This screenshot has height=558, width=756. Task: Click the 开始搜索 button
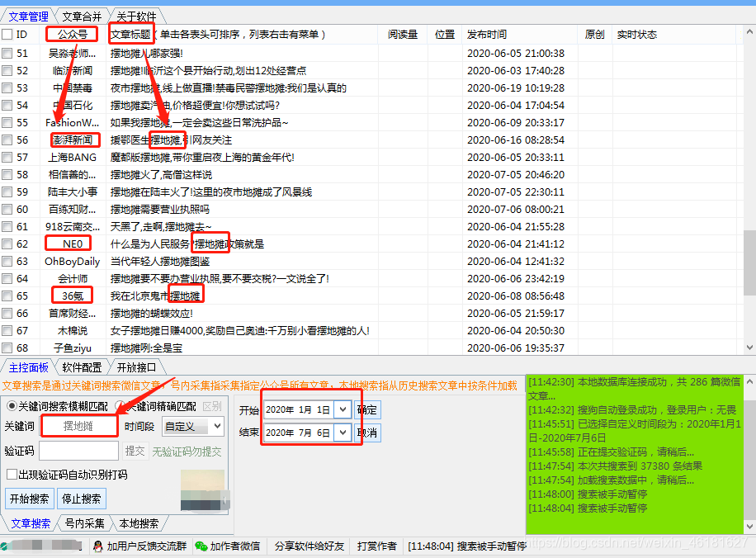point(30,499)
